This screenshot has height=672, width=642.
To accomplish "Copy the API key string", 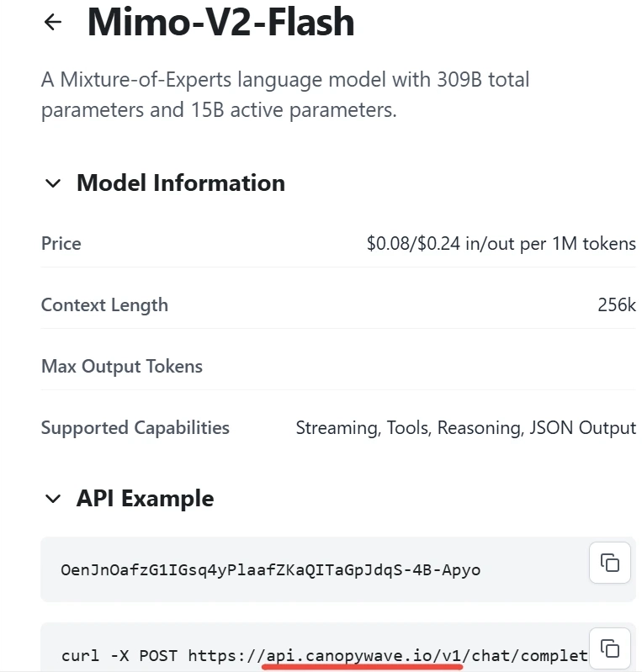I will click(609, 563).
